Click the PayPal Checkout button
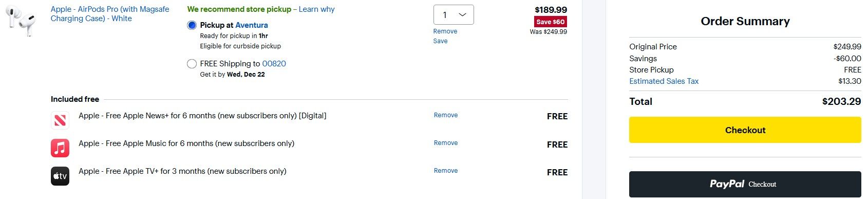Screen dimensions: 868x199 point(745,184)
